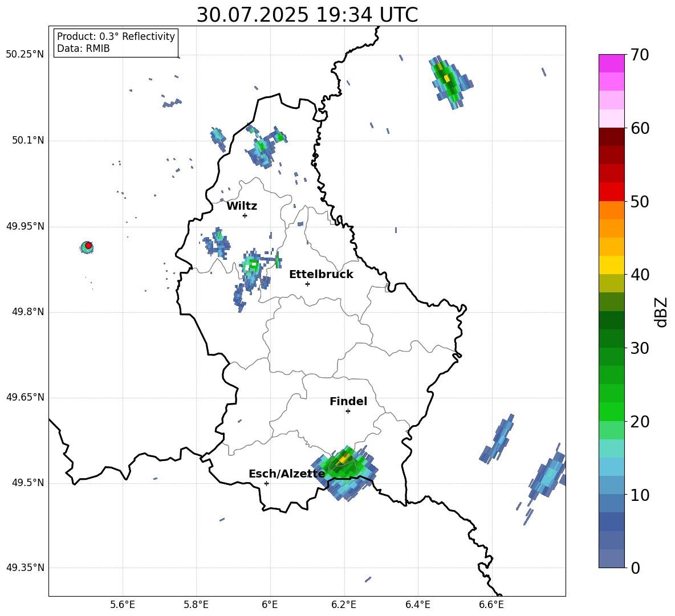Click the 'Data: RMIB' label
This screenshot has width=675, height=616.
point(83,48)
